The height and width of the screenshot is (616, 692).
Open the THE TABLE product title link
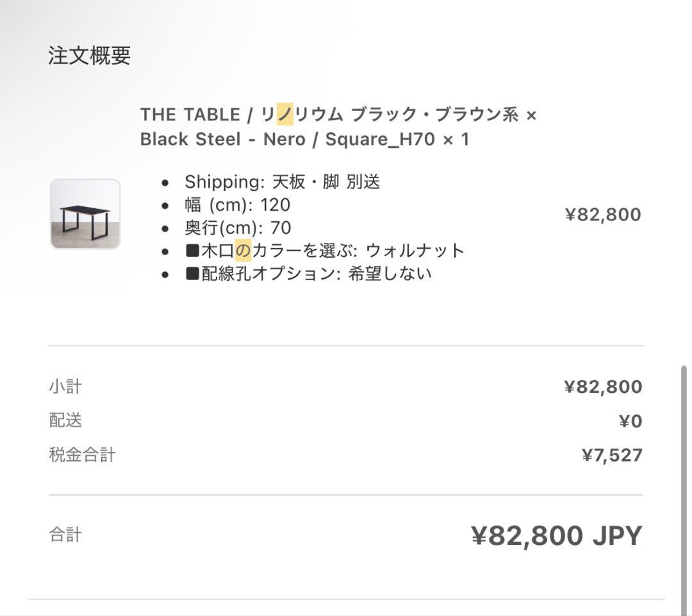pos(338,126)
